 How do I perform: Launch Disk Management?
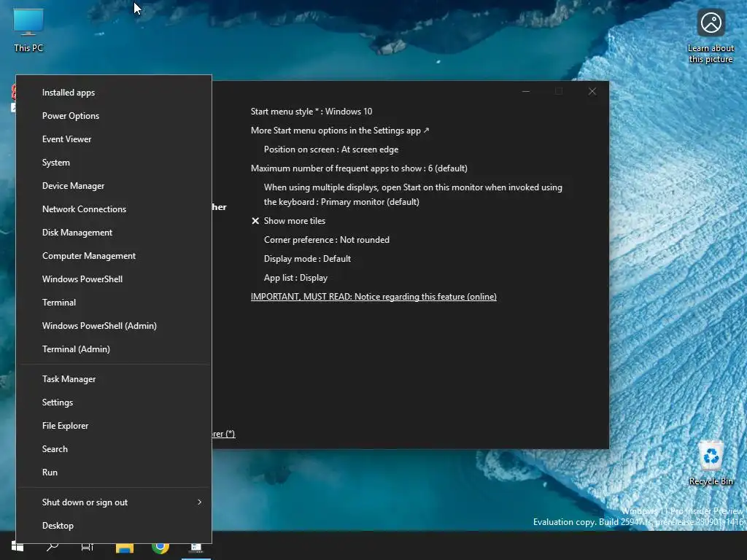114,233
